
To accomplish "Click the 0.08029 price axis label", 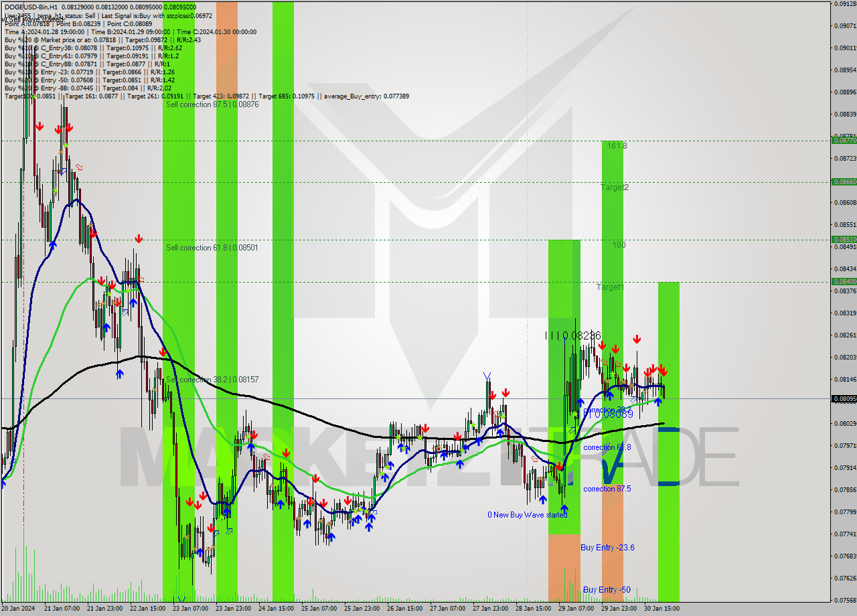I will pyautogui.click(x=844, y=423).
